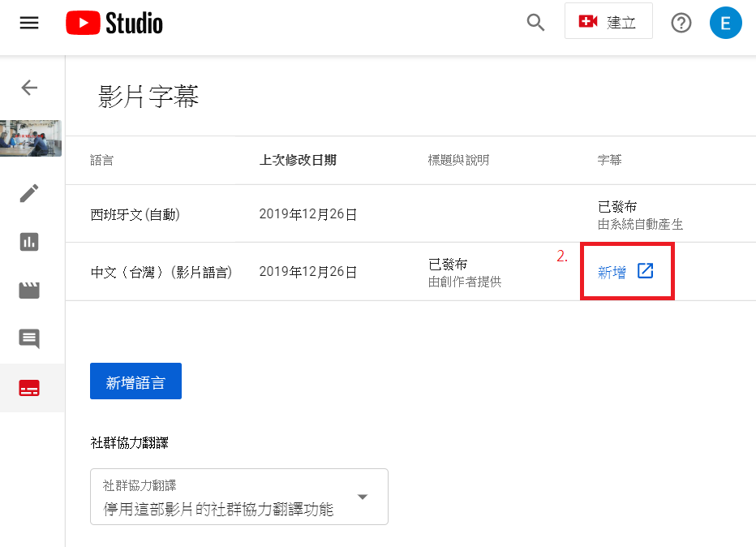Image resolution: width=756 pixels, height=547 pixels.
Task: Open the comments speech bubble icon
Action: [29, 338]
